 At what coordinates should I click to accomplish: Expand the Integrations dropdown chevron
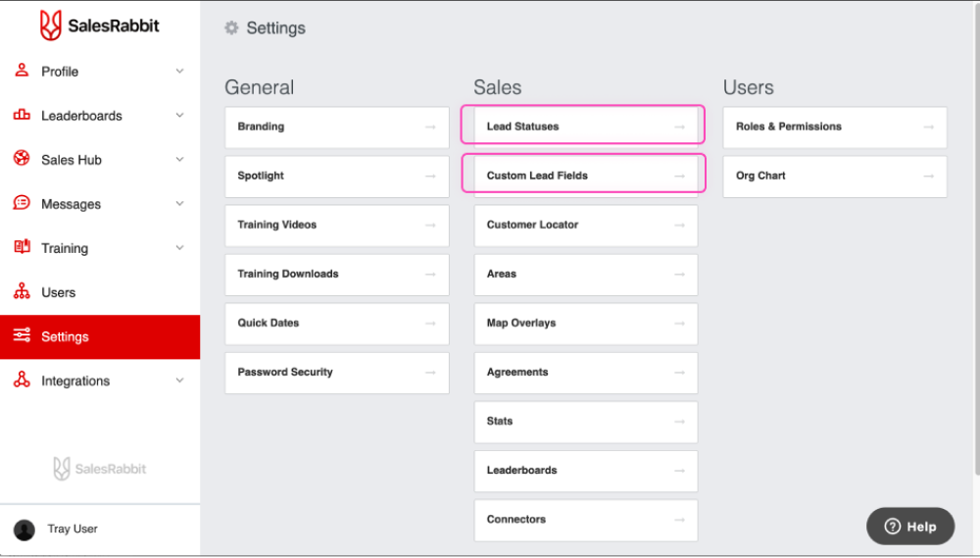[179, 380]
